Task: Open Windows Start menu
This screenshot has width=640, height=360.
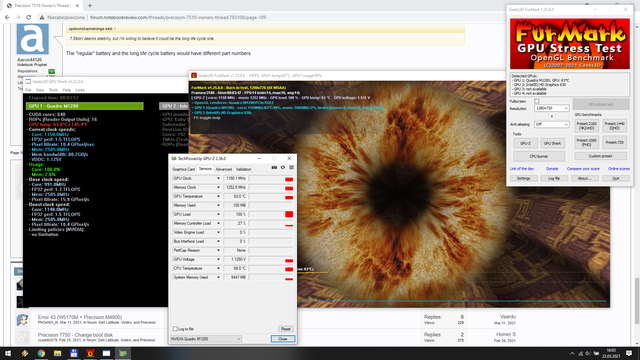Action: coord(8,353)
